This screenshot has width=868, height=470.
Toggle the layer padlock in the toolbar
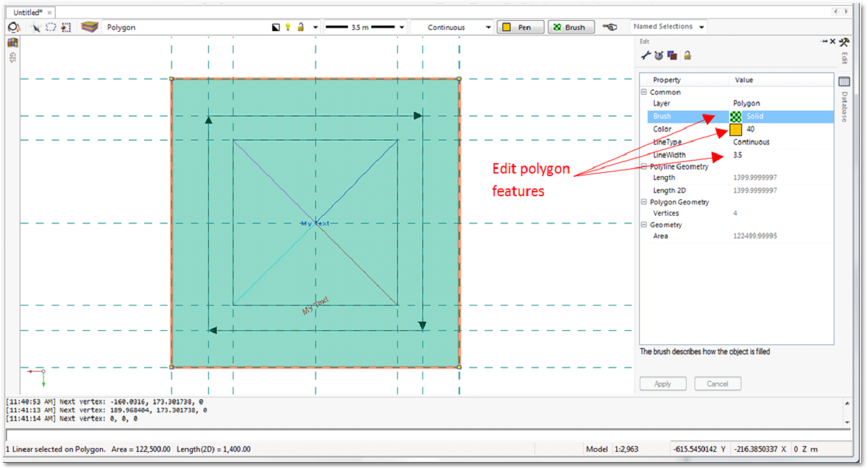coord(300,27)
